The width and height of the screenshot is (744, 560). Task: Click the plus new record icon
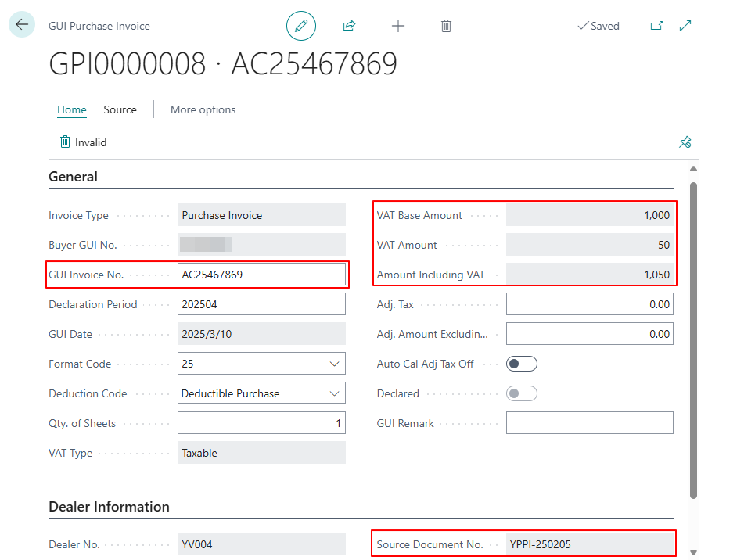tap(398, 26)
